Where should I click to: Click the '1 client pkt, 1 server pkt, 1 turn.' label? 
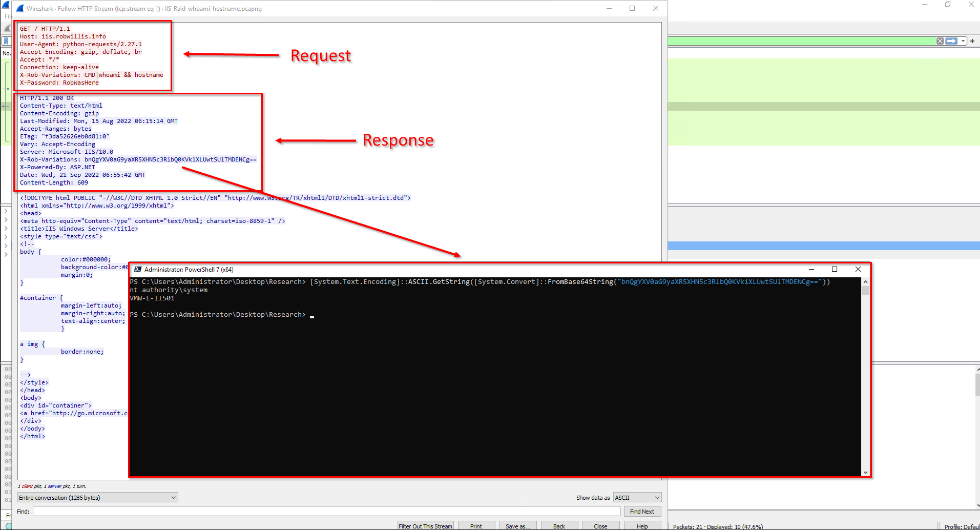(x=52, y=486)
